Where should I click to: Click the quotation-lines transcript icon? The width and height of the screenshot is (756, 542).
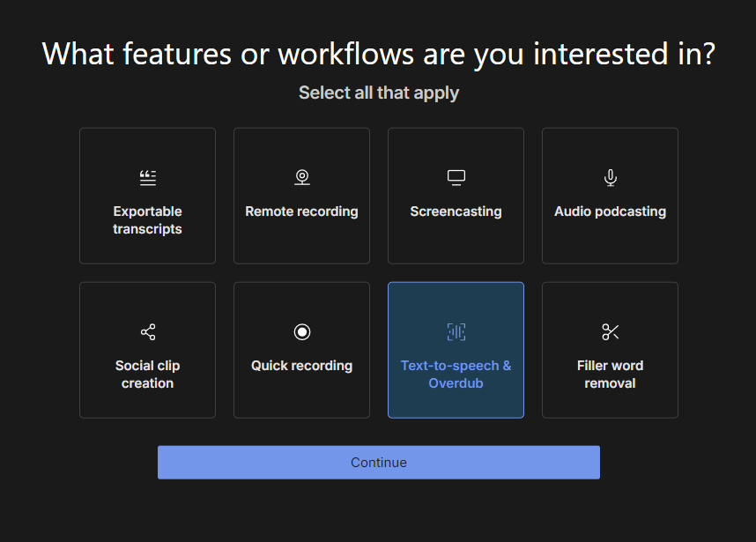point(147,178)
